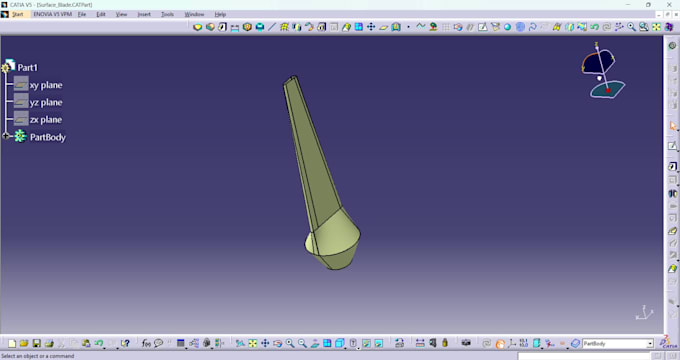680x360 pixels.
Task: Select the xy plane tree item
Action: point(46,85)
